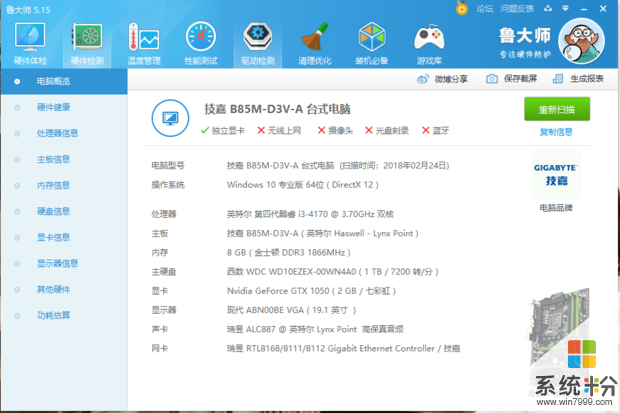Open 装机必备 essential software cube icon

[x=372, y=44]
